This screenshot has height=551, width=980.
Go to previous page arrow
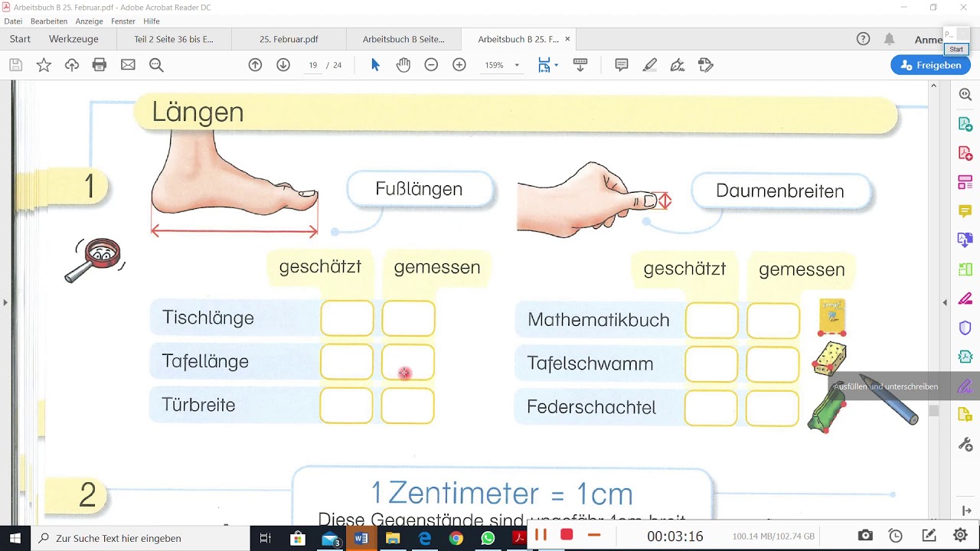(255, 65)
